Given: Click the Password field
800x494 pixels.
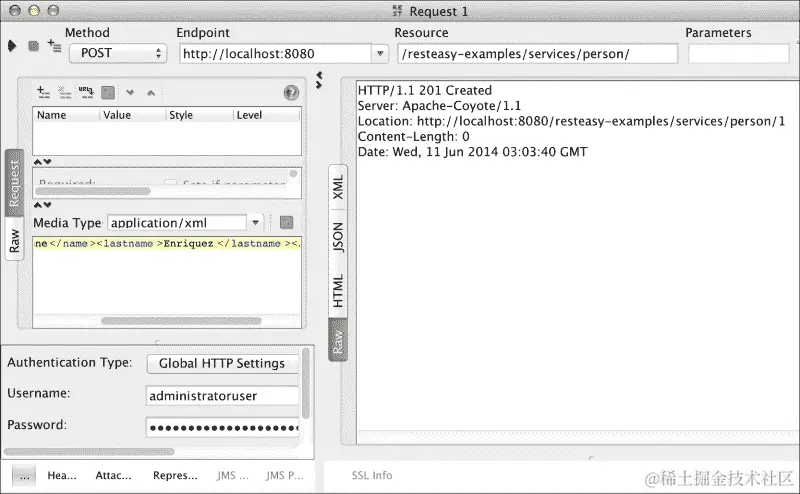Looking at the screenshot, I should pos(222,427).
